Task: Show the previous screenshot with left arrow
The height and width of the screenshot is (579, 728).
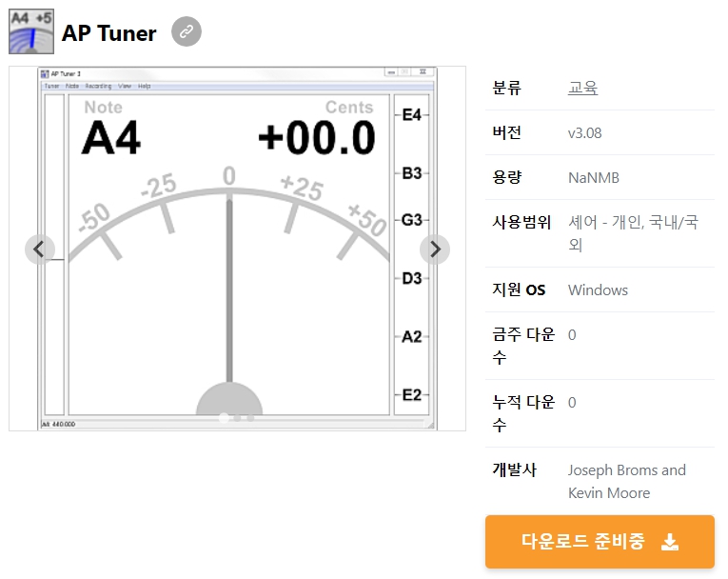Action: pyautogui.click(x=39, y=250)
